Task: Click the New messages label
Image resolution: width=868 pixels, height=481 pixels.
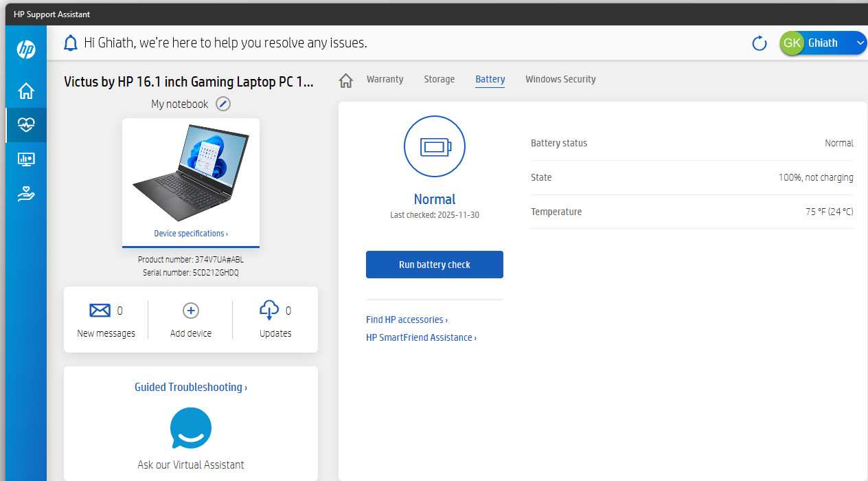Action: coord(106,333)
